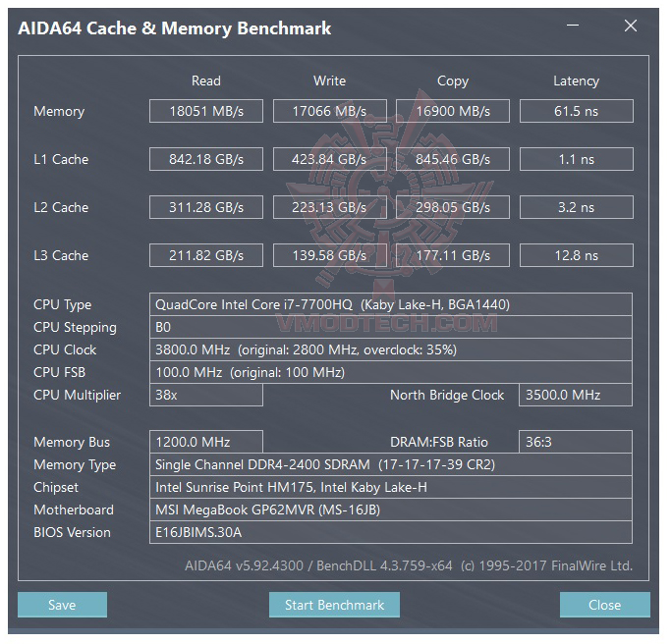
Task: Click the CPU Stepping field B0
Action: coord(391,327)
